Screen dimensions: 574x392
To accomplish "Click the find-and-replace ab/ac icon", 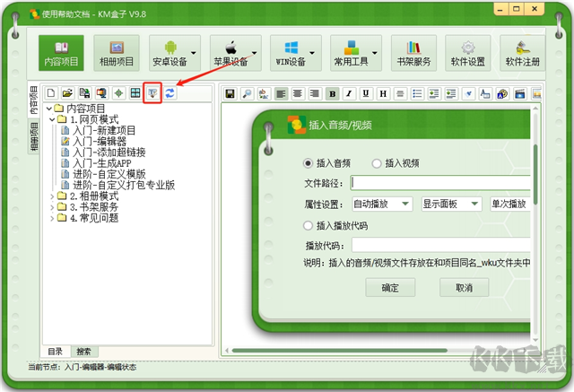I will 264,94.
